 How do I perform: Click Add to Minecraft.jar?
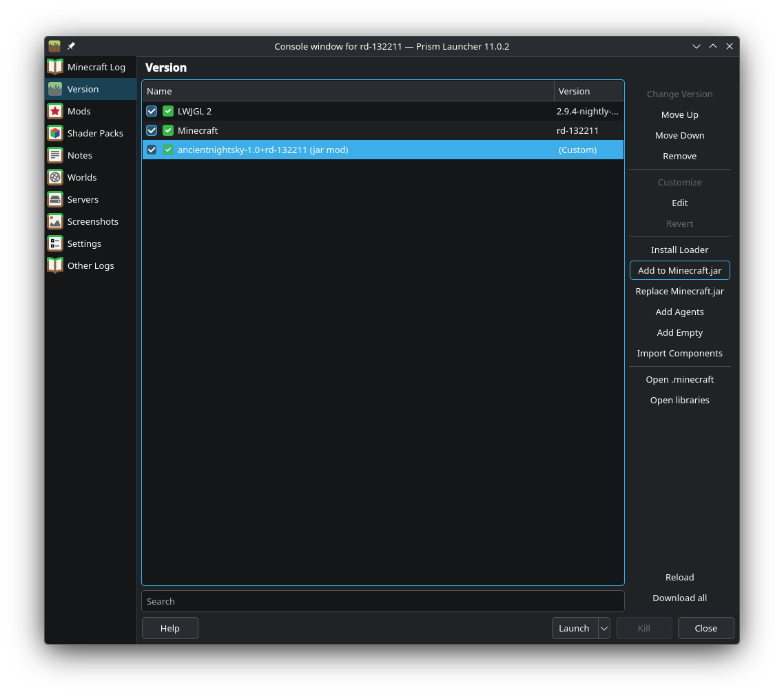(x=679, y=271)
